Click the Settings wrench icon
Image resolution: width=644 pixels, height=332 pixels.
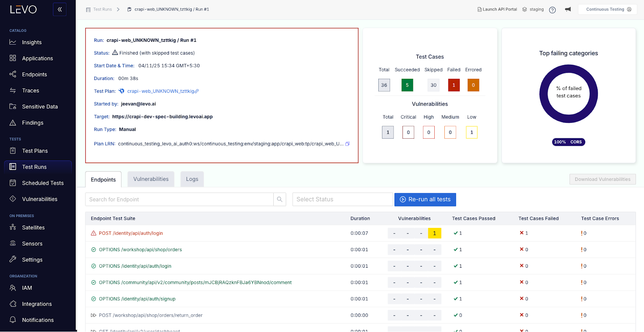click(x=13, y=260)
